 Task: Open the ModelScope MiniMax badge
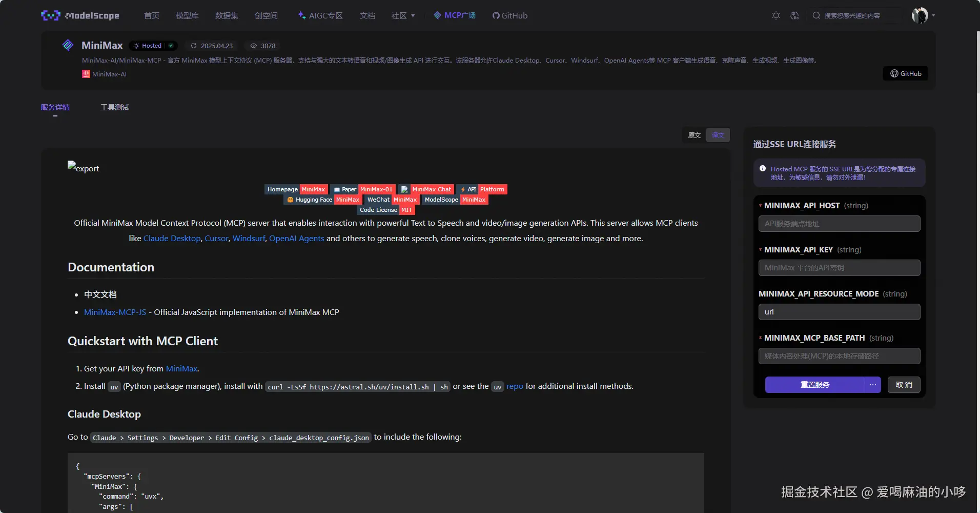point(455,200)
